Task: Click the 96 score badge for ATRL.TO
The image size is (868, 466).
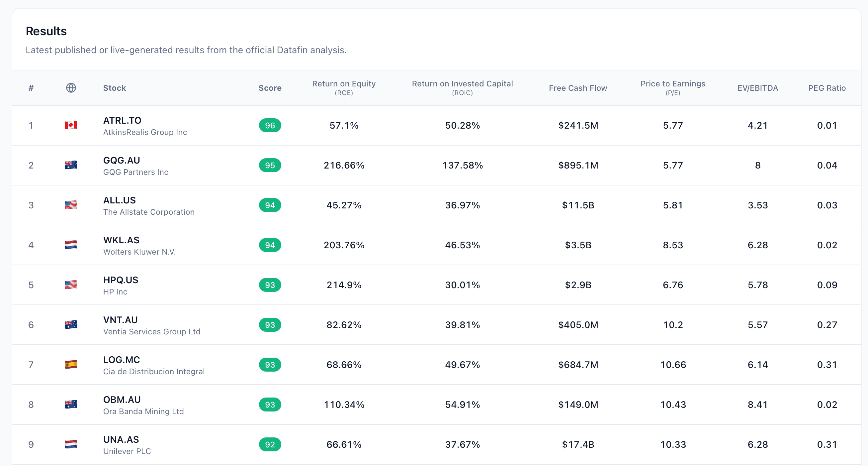Action: tap(270, 125)
